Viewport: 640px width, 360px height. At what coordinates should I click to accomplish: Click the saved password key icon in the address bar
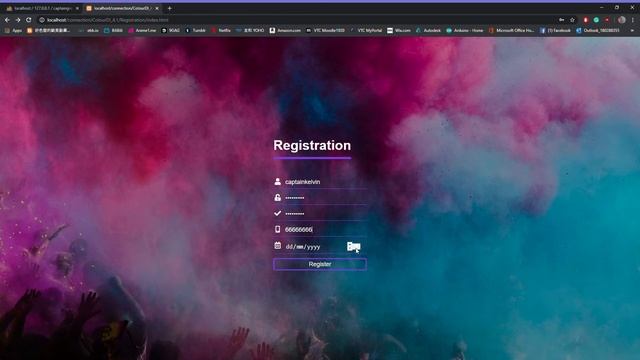(562, 20)
